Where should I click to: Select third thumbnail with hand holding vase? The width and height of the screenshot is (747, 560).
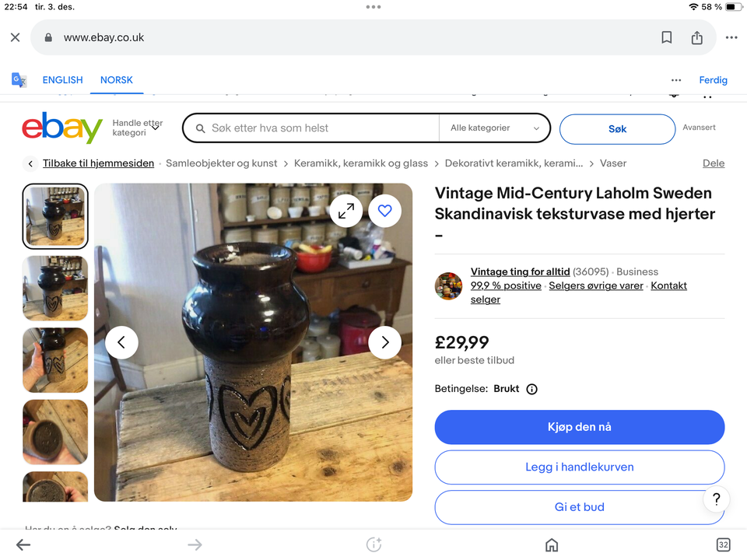pos(55,360)
